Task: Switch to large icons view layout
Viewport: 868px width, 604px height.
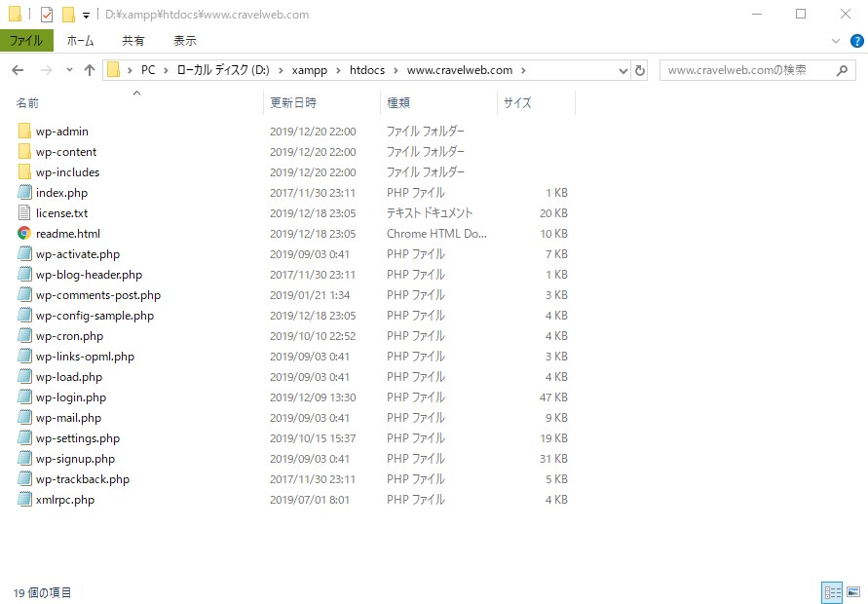Action: tap(853, 593)
